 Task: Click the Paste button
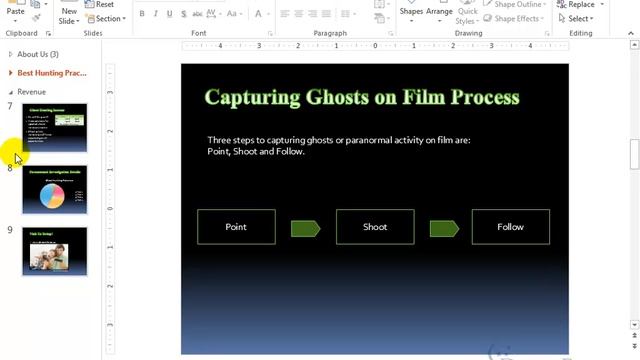coord(15,11)
